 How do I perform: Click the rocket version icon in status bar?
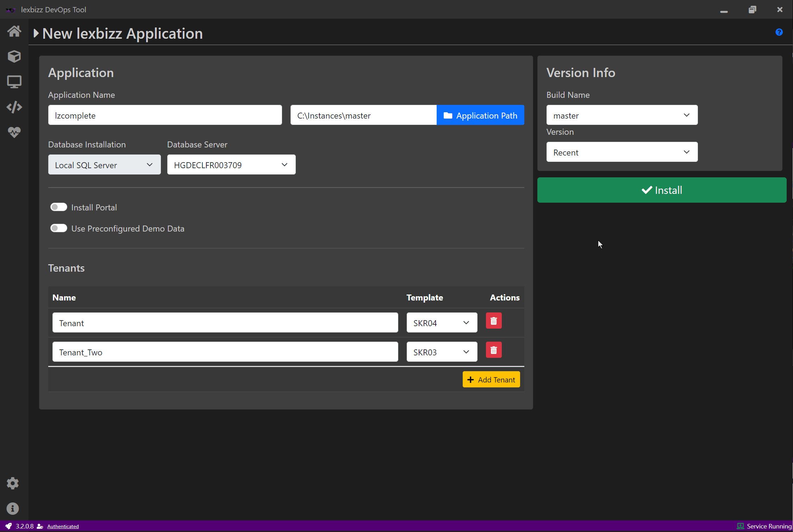click(x=8, y=526)
